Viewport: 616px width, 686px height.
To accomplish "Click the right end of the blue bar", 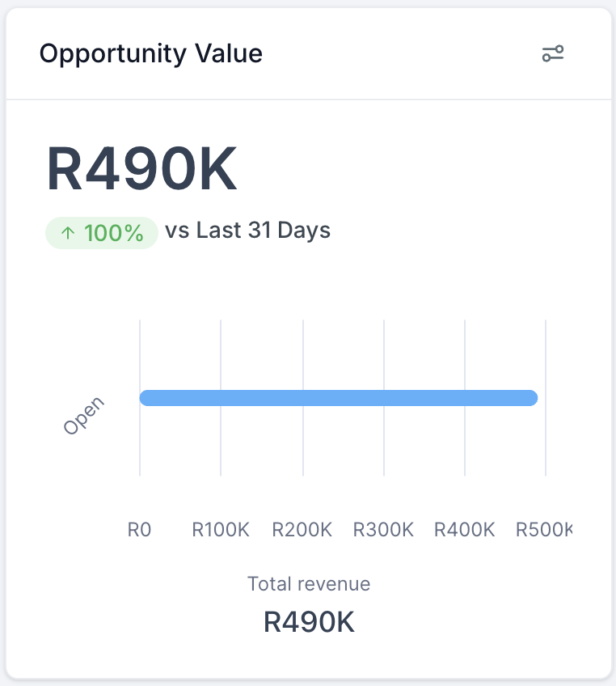I will pos(533,398).
